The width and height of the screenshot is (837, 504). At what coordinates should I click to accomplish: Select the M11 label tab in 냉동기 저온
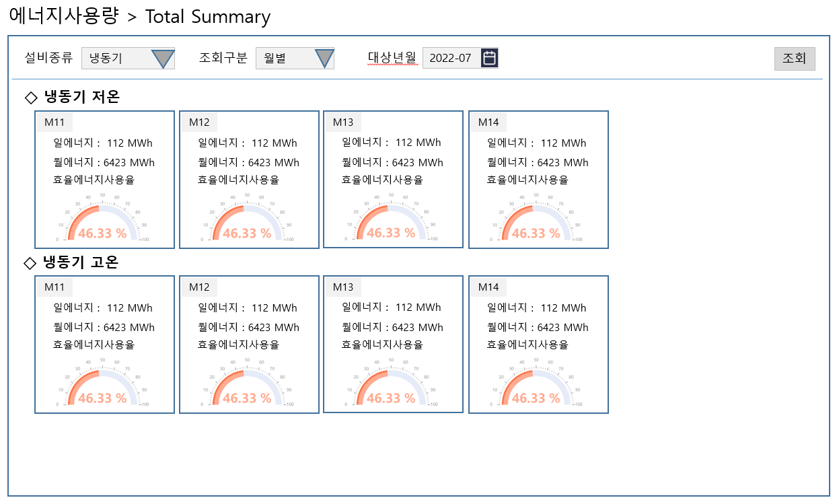click(54, 122)
